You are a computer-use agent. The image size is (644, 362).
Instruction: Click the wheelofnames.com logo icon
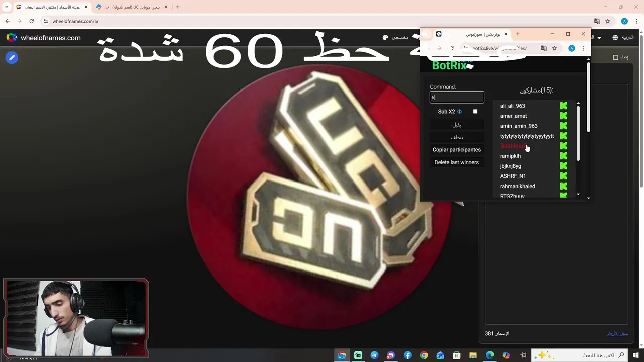[x=12, y=38]
